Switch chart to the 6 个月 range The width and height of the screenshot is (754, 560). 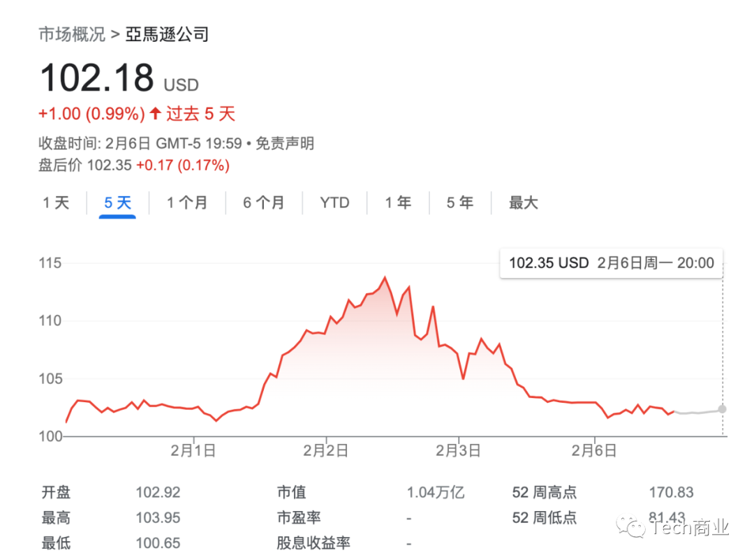(263, 203)
